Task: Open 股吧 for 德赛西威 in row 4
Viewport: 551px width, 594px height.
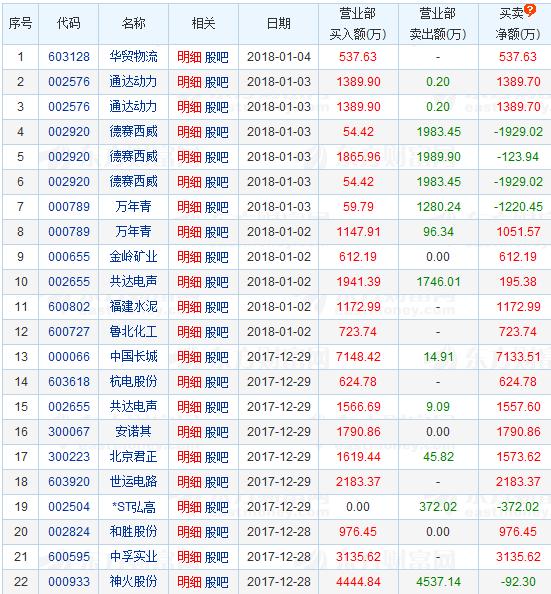Action: point(216,132)
